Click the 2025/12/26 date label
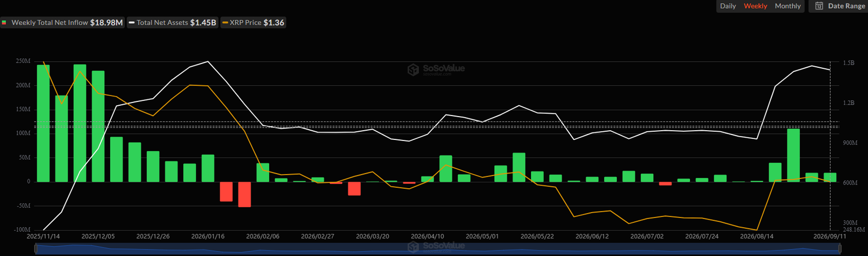Screen dimensions: 868x256 pyautogui.click(x=153, y=236)
